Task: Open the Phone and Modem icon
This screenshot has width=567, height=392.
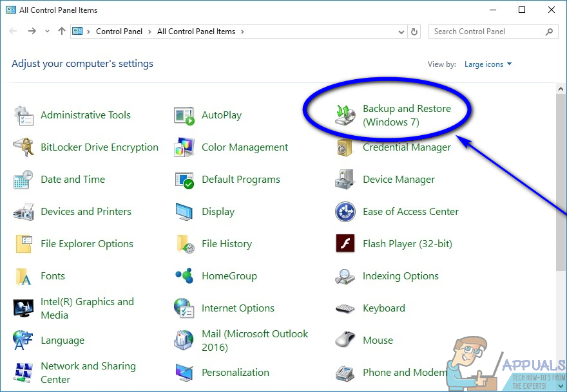Action: tap(345, 373)
